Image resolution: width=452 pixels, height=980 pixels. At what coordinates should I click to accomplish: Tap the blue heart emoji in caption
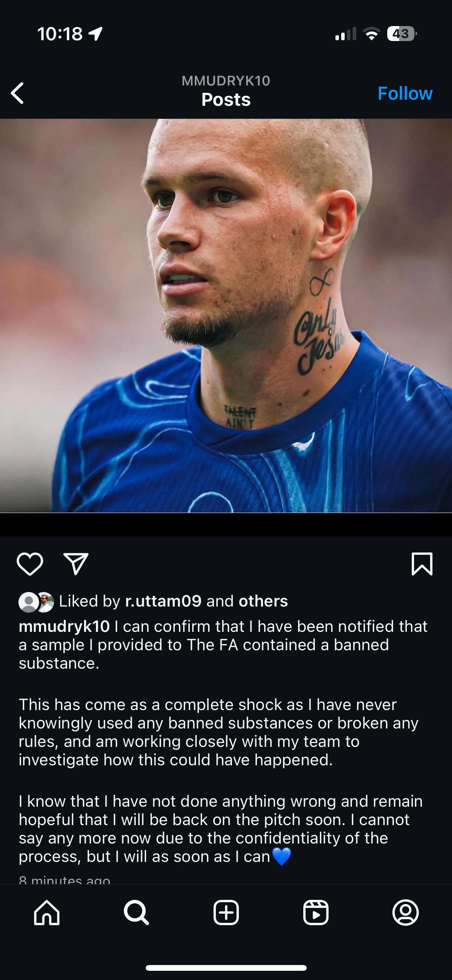tap(281, 856)
